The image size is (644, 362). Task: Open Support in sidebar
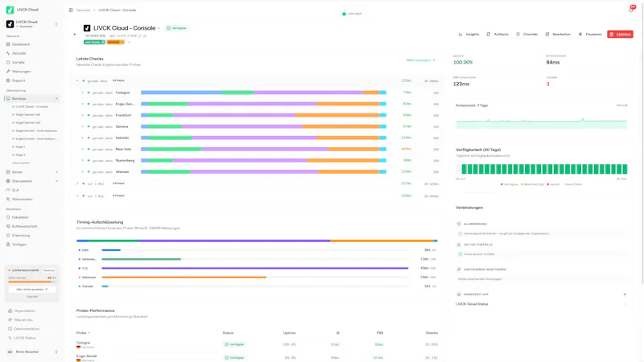[x=32, y=80]
